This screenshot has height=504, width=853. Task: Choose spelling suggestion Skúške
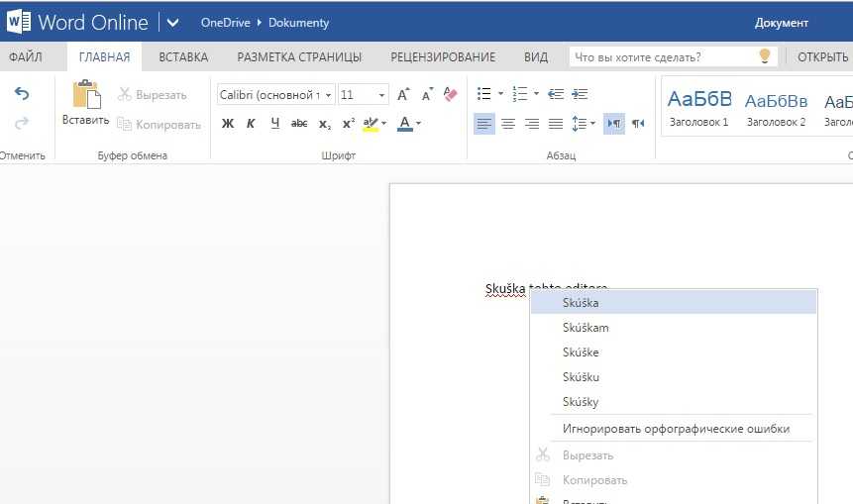tap(674, 353)
